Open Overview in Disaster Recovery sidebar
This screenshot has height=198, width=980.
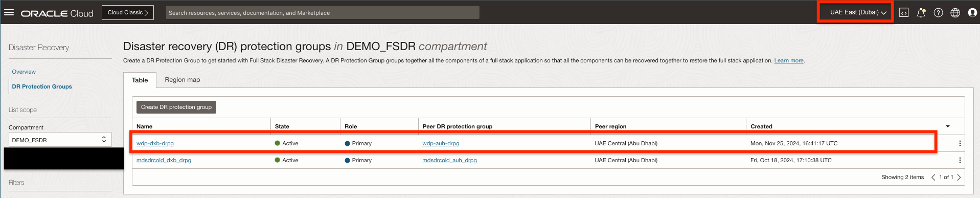(x=24, y=72)
